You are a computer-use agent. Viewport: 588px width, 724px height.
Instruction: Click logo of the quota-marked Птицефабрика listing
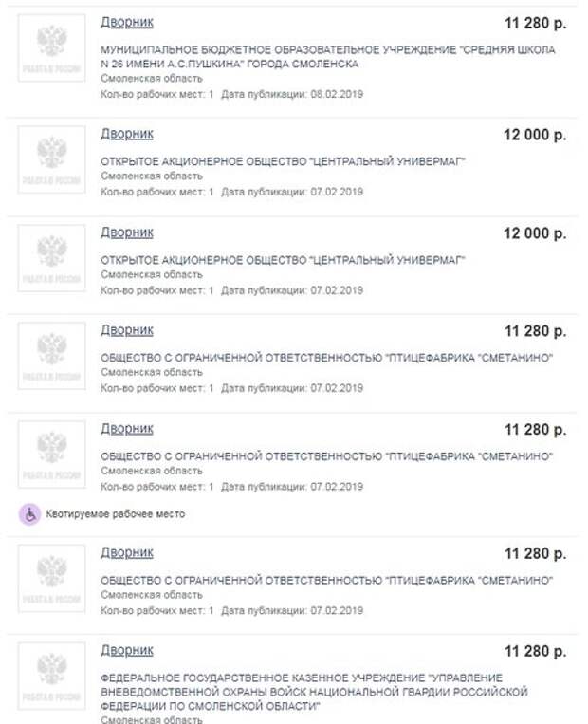[51, 454]
